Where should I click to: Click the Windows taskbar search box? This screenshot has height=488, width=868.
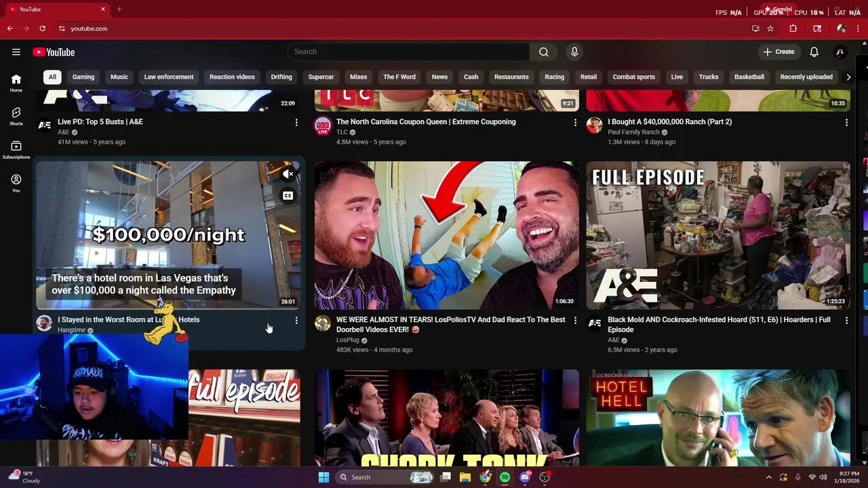point(385,477)
